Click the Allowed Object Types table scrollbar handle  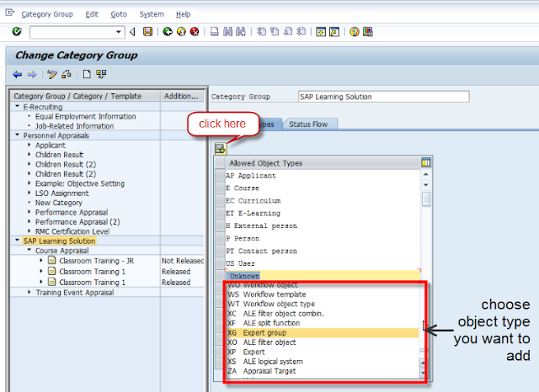point(426,199)
